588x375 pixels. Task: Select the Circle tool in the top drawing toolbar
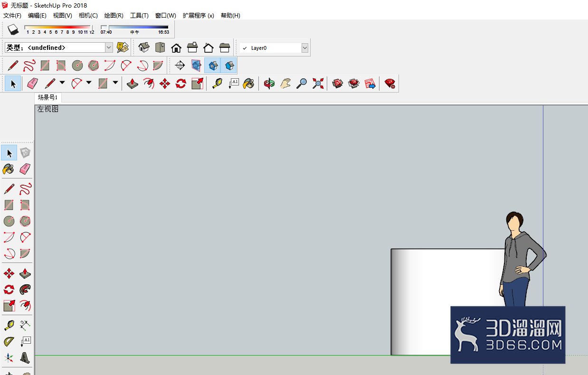77,65
